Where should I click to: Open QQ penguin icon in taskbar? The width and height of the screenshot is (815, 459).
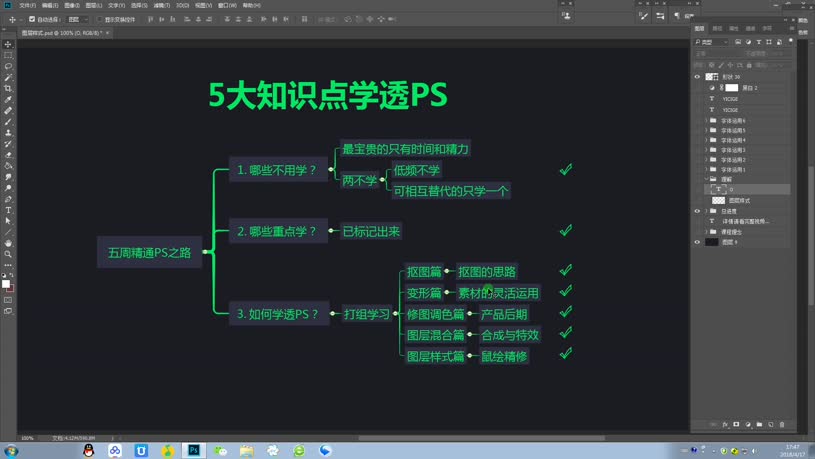pyautogui.click(x=89, y=451)
